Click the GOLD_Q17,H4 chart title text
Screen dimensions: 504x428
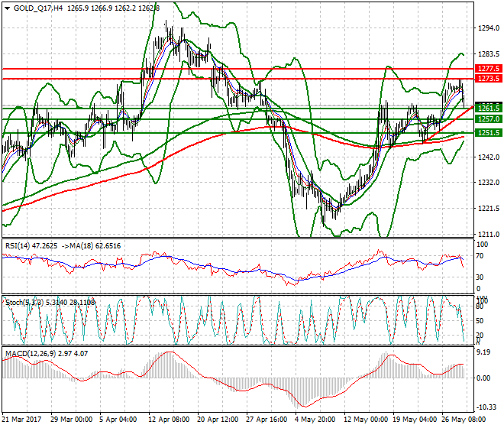click(38, 8)
